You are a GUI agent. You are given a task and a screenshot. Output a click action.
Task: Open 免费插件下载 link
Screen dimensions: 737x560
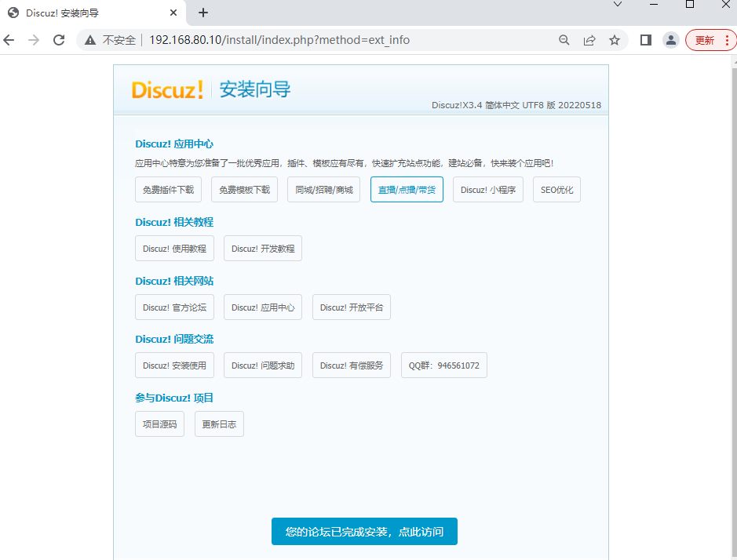[168, 190]
